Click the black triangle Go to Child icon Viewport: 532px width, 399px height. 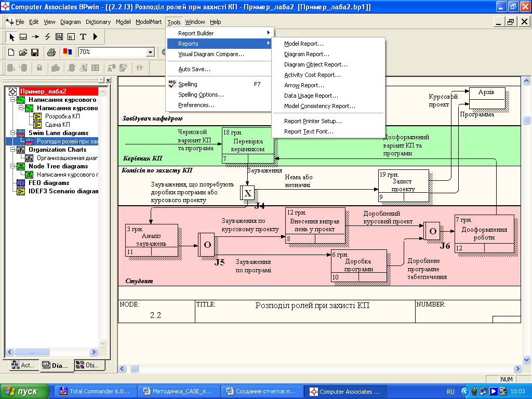pyautogui.click(x=96, y=37)
